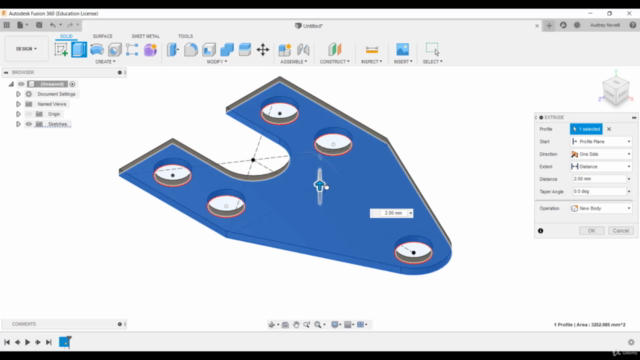Clear the profile selection X
640x360 pixels.
click(x=609, y=129)
